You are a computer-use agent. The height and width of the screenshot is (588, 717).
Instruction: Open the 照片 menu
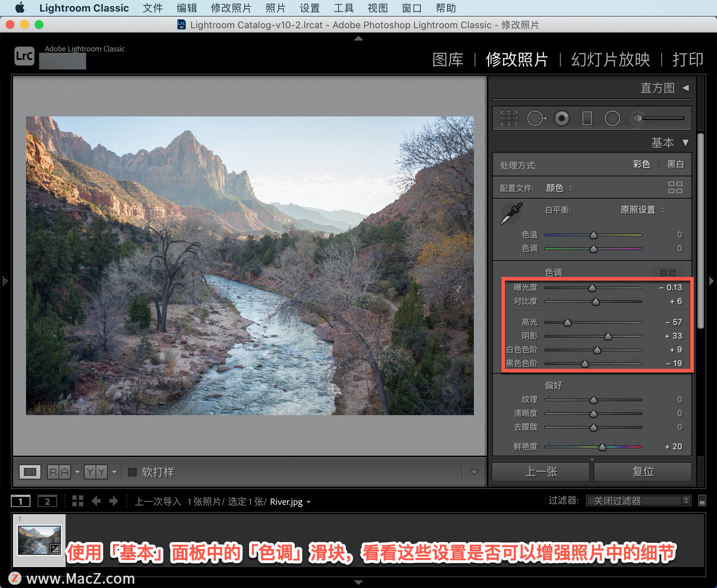[276, 8]
